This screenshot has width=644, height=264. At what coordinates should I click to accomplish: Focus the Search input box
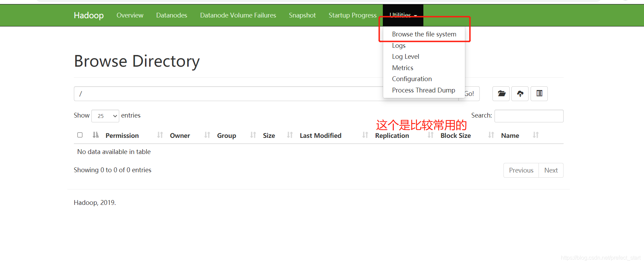click(529, 116)
